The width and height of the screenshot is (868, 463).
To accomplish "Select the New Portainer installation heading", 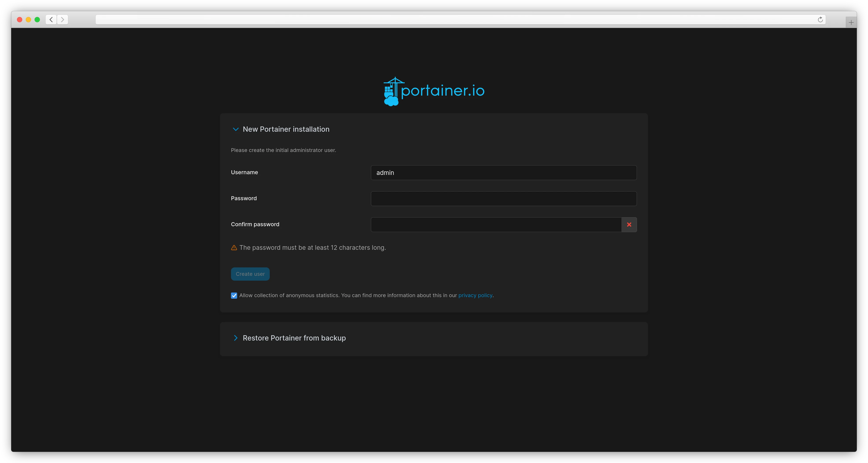I will tap(286, 129).
